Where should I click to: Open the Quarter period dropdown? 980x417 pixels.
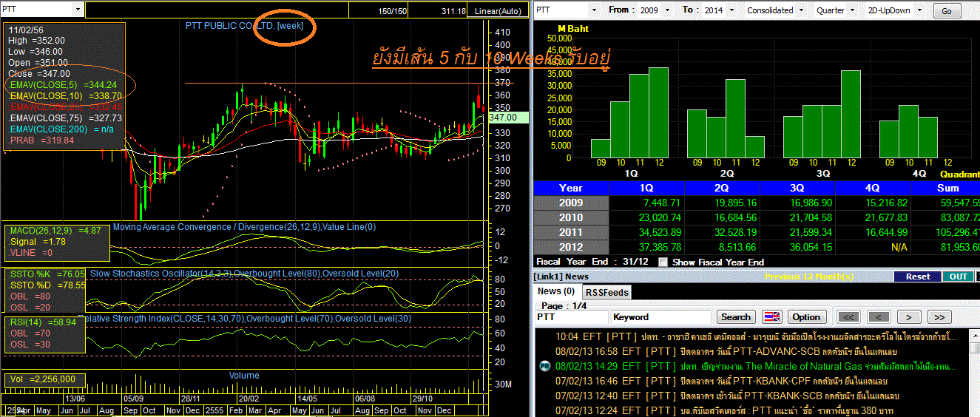pyautogui.click(x=854, y=10)
